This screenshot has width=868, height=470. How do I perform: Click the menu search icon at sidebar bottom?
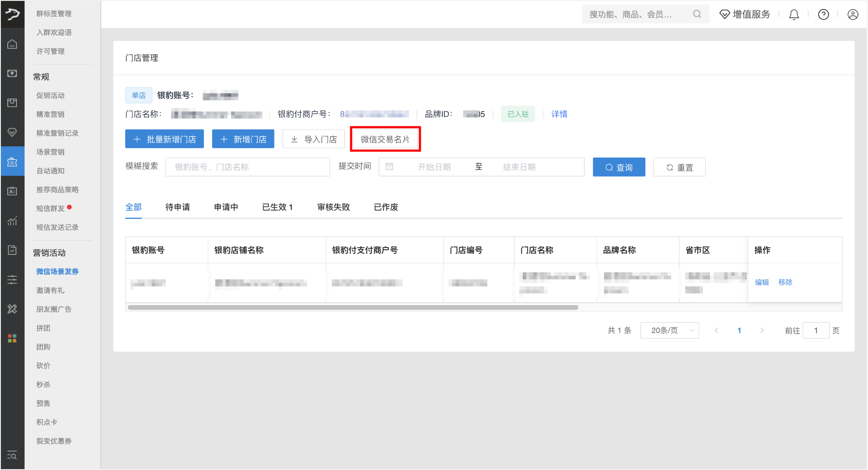click(12, 455)
